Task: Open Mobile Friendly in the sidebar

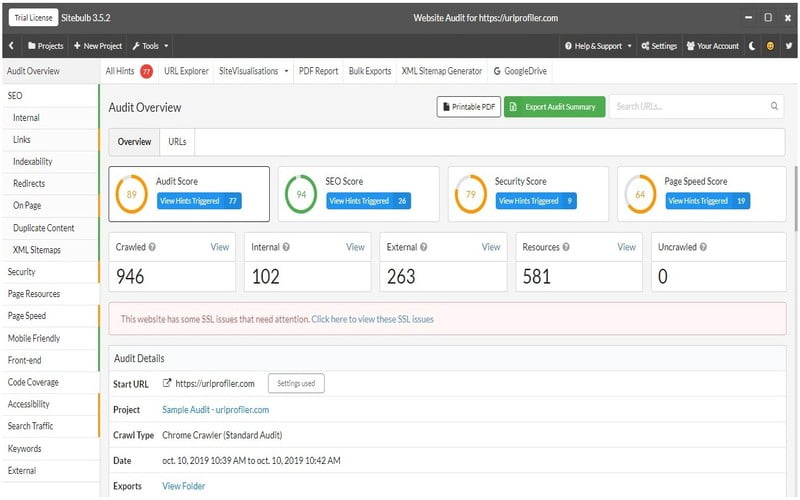Action: point(50,338)
